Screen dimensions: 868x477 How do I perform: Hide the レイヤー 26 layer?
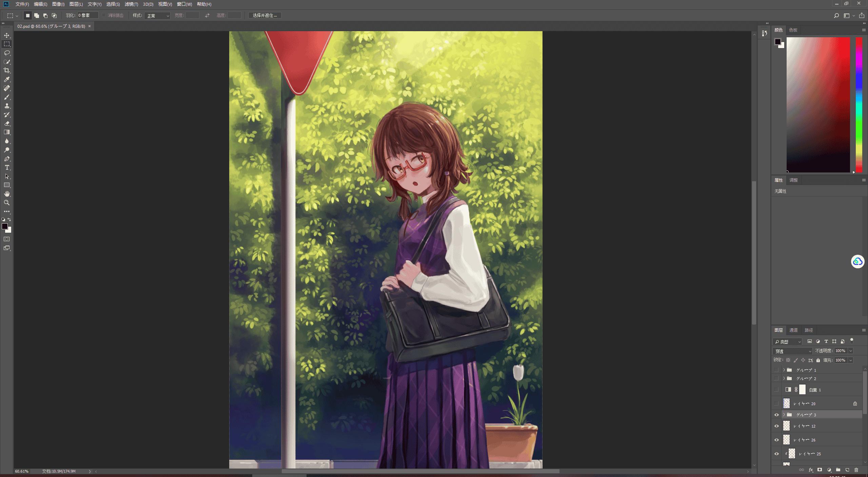[x=776, y=440]
